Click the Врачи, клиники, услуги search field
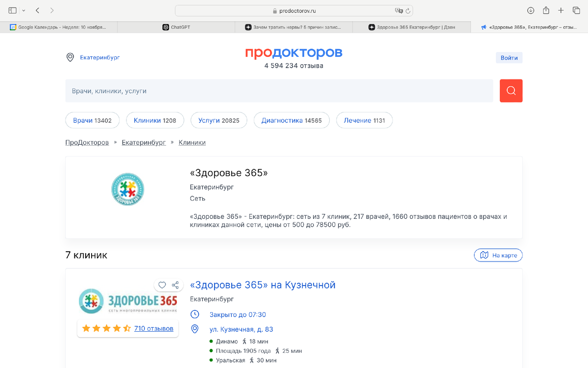Screen dimensions: 588x368 coord(279,90)
